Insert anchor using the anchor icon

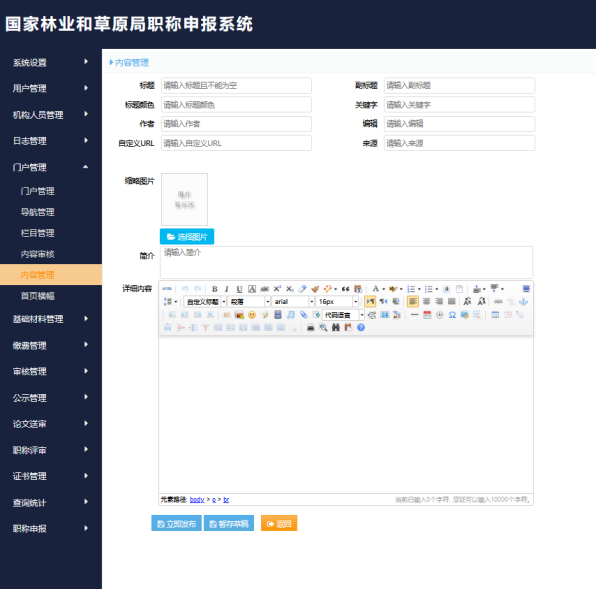(x=524, y=302)
